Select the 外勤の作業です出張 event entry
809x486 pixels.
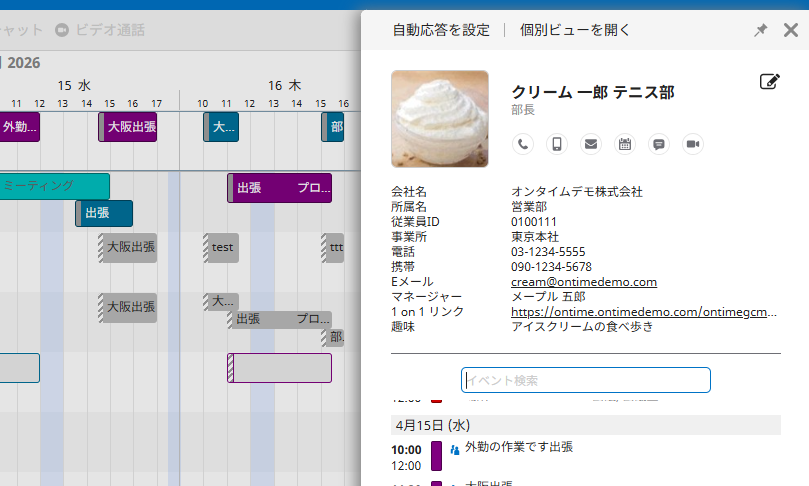[x=518, y=448]
